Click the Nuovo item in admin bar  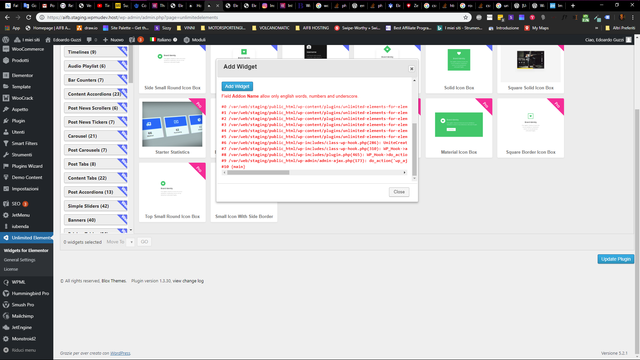pyautogui.click(x=113, y=40)
